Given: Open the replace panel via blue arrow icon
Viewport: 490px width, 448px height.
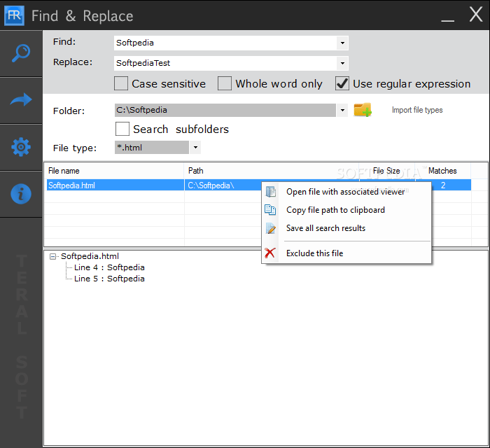Looking at the screenshot, I should tap(21, 100).
